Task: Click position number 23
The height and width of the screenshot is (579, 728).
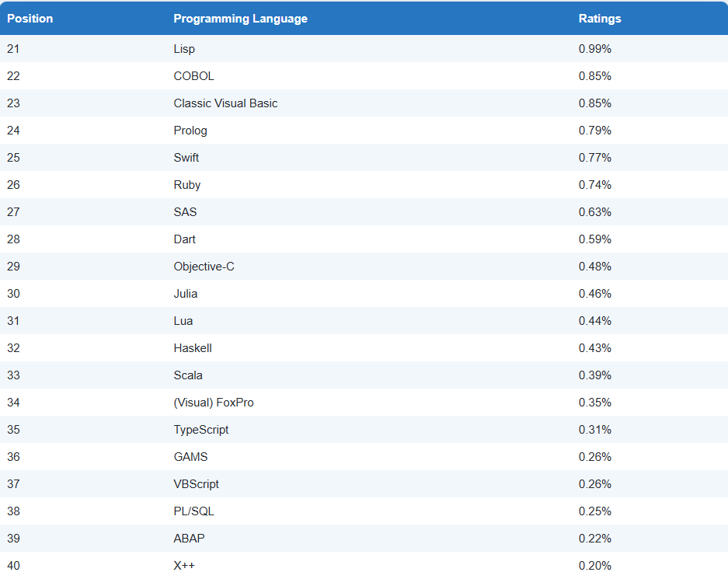Action: [x=13, y=103]
